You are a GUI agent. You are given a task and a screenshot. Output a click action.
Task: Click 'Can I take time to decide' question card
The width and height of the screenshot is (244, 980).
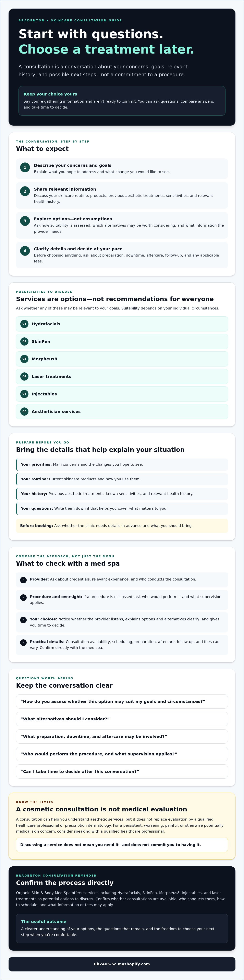pos(122,771)
